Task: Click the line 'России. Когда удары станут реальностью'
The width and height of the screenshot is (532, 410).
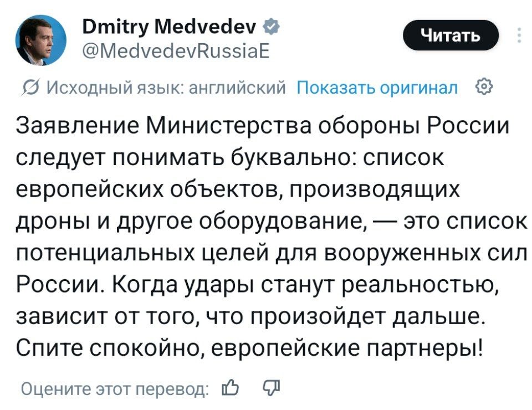Action: 255,285
